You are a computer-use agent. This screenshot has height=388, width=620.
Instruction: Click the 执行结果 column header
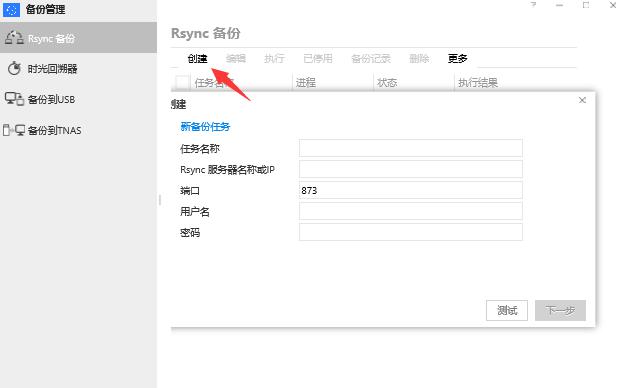(x=478, y=82)
